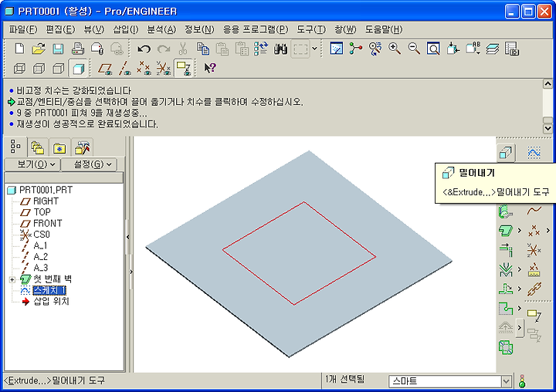Save the part with diskette icon

coord(58,48)
